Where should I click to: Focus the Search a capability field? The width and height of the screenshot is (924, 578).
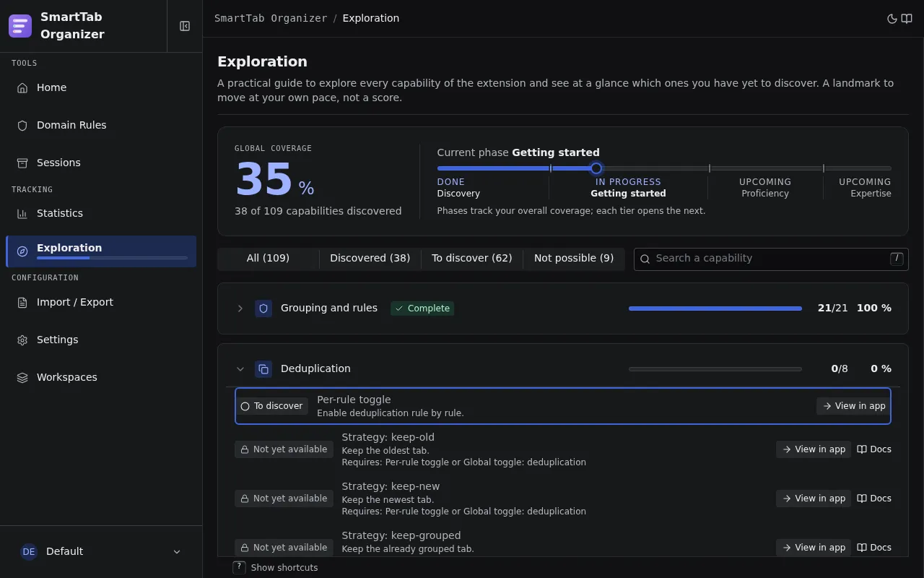click(771, 259)
